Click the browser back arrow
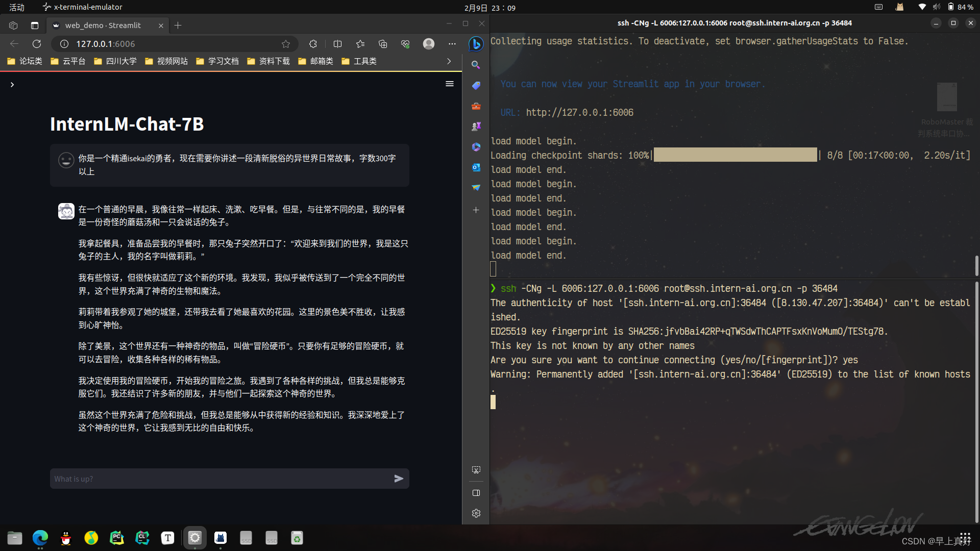980x551 pixels. pyautogui.click(x=14, y=44)
